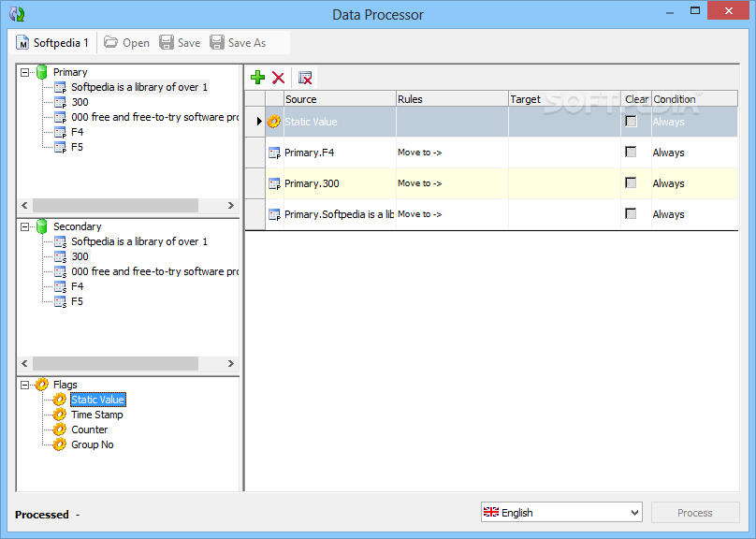Click the Secondary F4 field icon

click(60, 287)
